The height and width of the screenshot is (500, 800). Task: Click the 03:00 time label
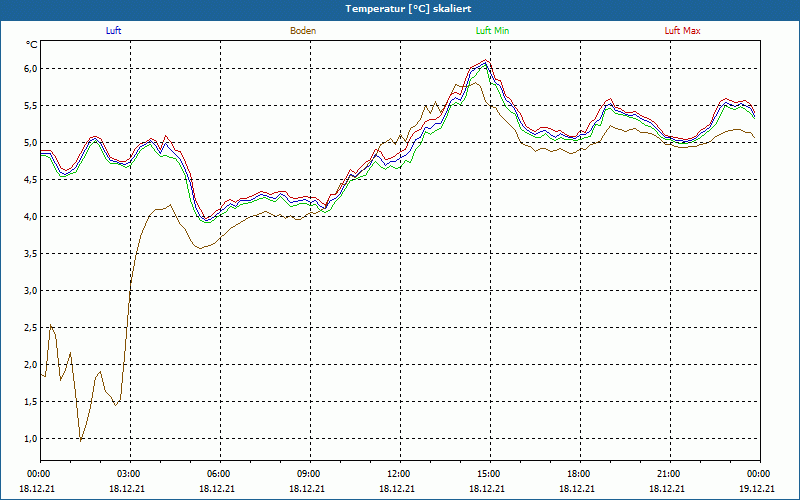click(x=129, y=474)
